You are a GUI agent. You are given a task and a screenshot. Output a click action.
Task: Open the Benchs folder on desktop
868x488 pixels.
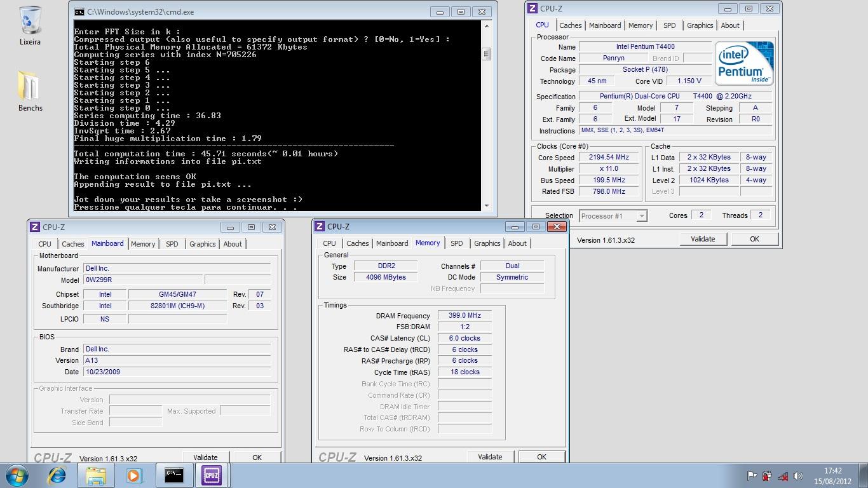(30, 91)
